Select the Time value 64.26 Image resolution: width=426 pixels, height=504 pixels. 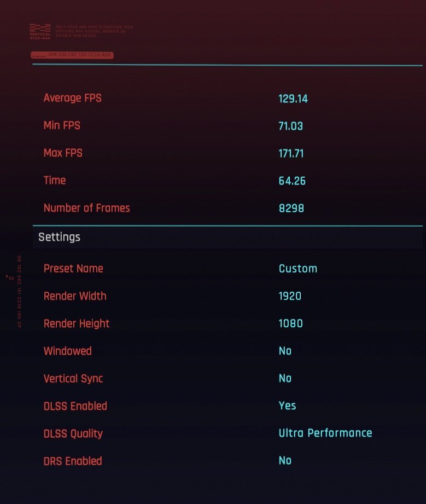pos(292,181)
